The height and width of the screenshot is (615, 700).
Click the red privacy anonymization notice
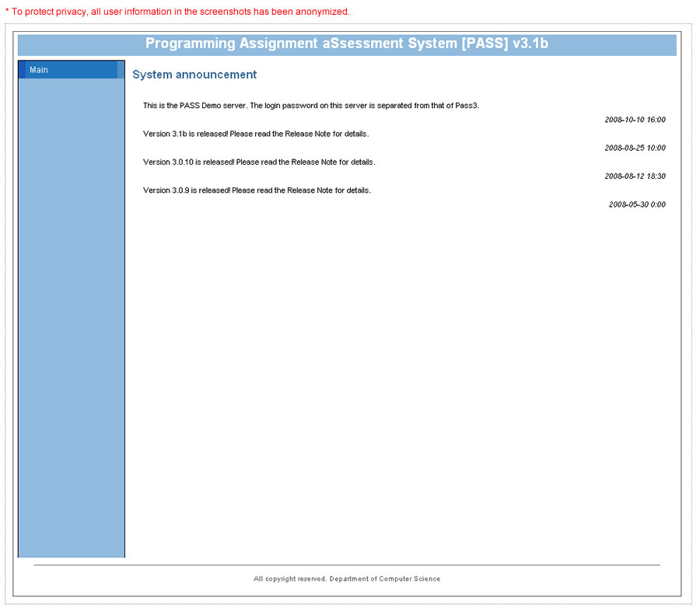(x=177, y=12)
